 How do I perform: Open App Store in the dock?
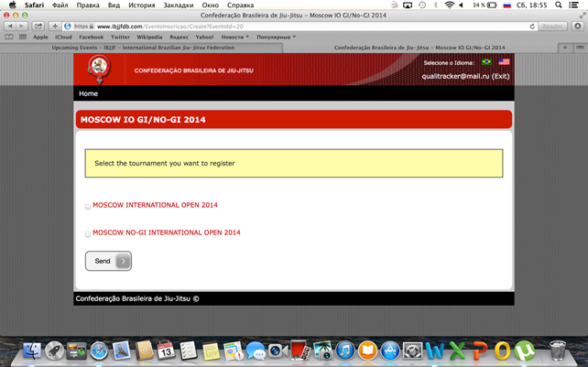(390, 351)
